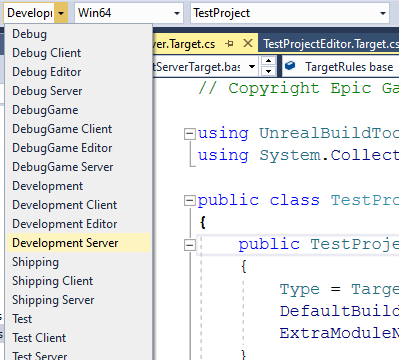Image resolution: width=399 pixels, height=360 pixels.
Task: Open the solution configuration dropdown arrow
Action: coord(61,13)
